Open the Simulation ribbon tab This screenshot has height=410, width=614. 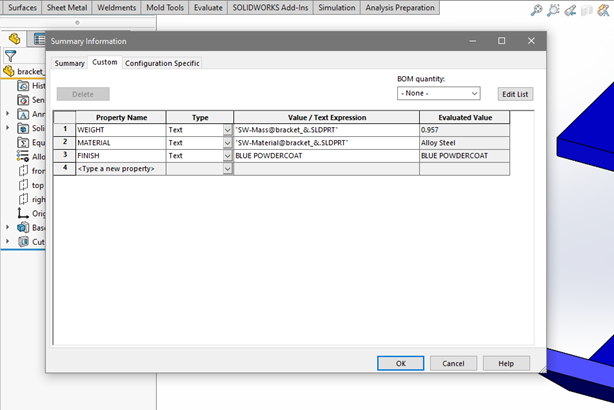(x=337, y=7)
